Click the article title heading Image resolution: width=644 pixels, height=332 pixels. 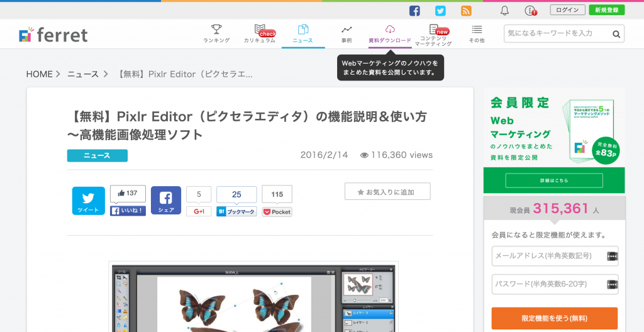pyautogui.click(x=247, y=125)
